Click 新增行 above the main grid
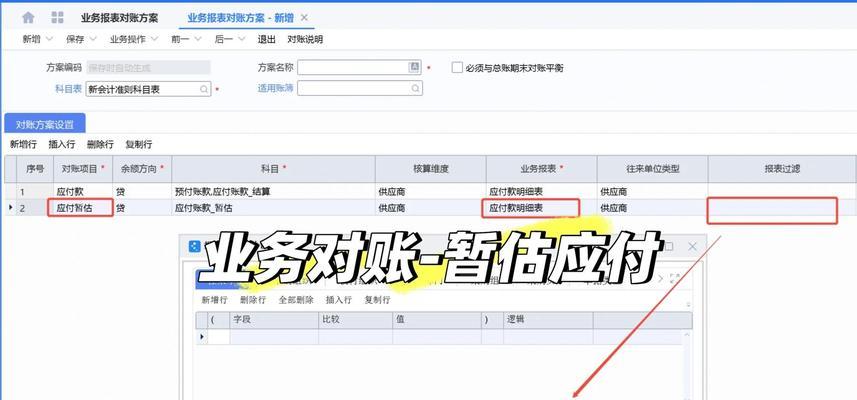Screen dimensions: 857x400 click(24, 145)
